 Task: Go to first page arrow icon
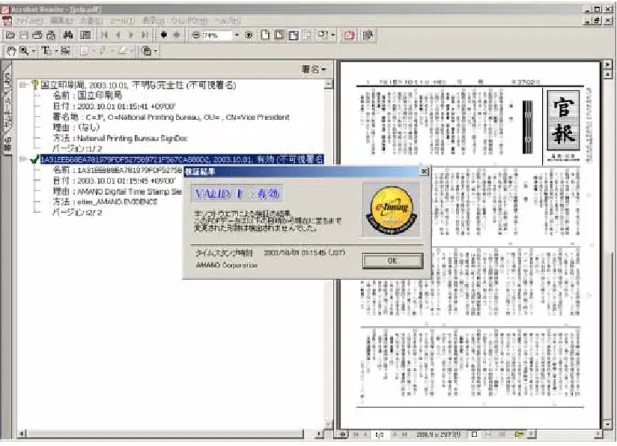click(x=104, y=35)
